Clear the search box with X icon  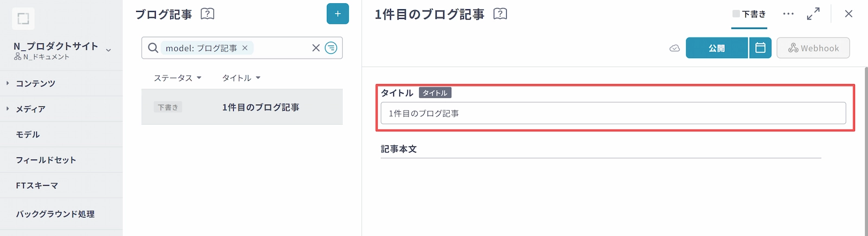(316, 48)
